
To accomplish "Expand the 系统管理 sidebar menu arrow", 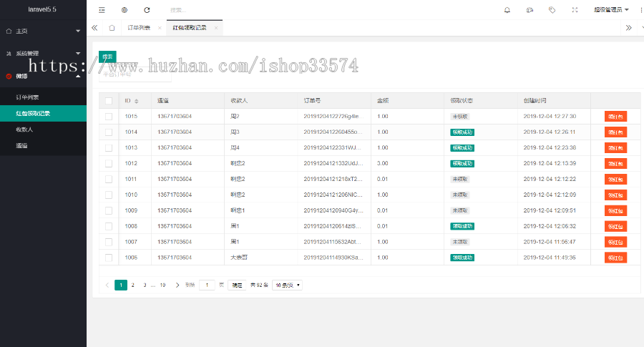I will (x=78, y=54).
